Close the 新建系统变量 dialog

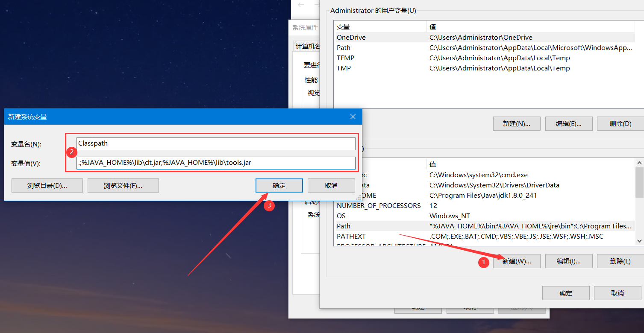(353, 117)
